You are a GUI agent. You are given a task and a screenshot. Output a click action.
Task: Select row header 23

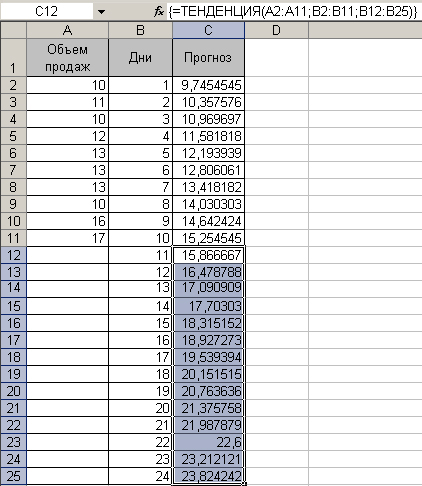point(13,442)
